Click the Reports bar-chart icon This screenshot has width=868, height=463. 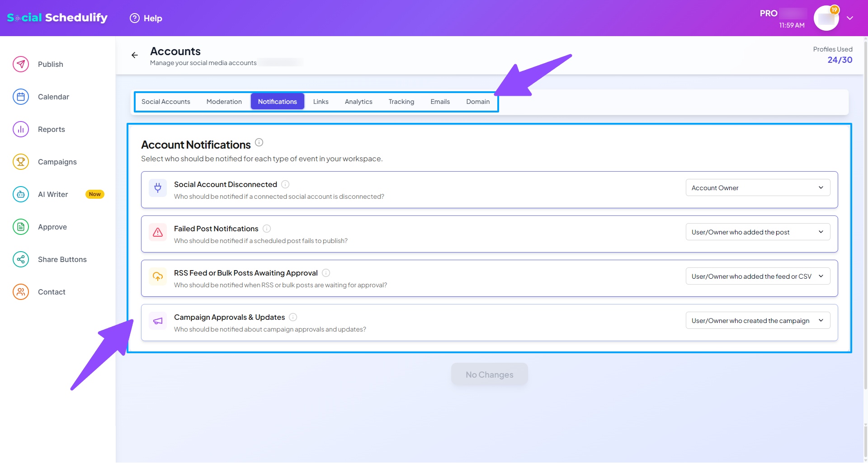point(21,129)
